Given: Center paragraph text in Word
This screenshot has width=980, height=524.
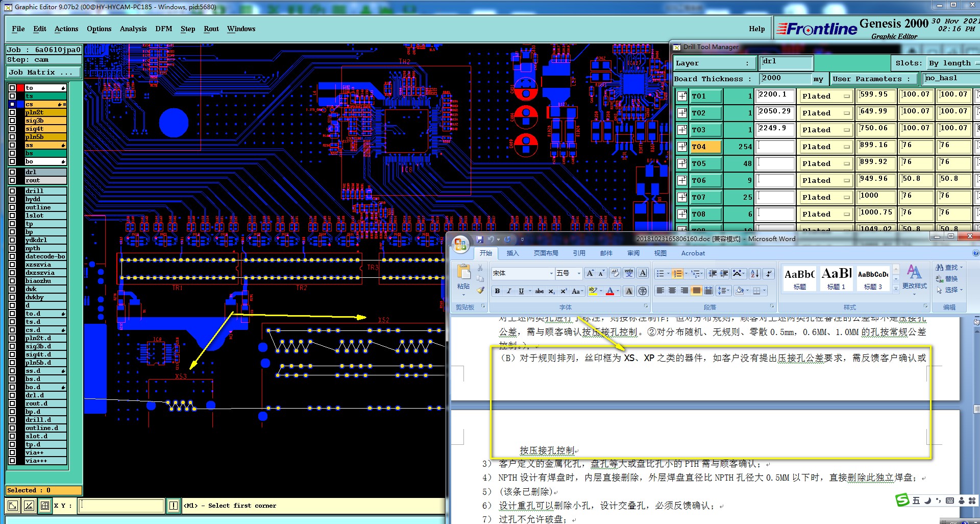Looking at the screenshot, I should pos(672,291).
